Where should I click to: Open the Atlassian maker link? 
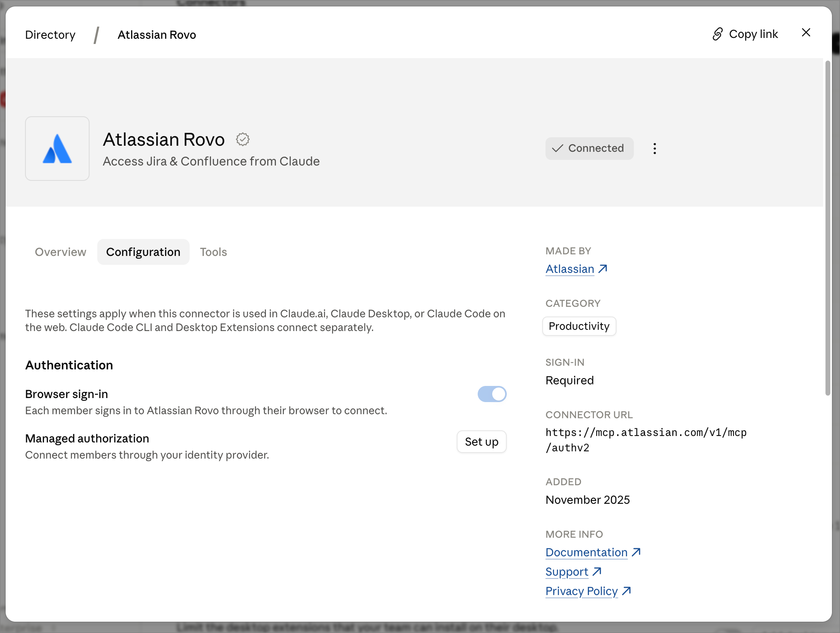(x=576, y=269)
